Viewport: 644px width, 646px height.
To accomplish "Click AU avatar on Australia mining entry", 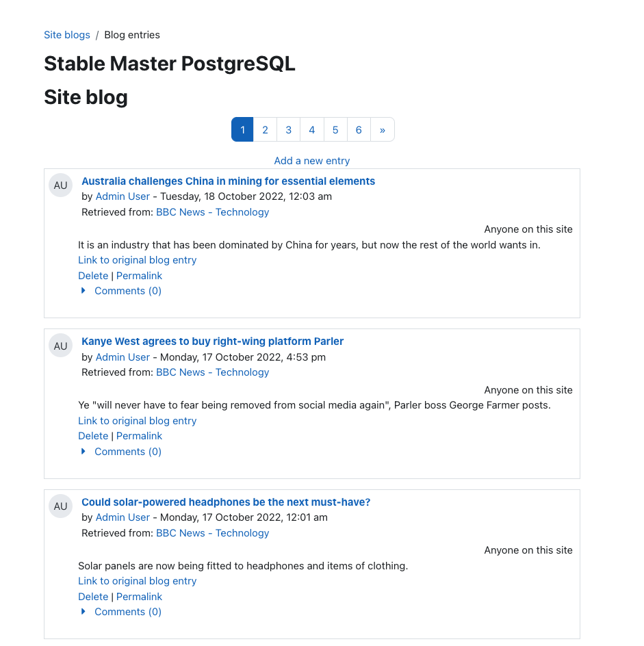I will coord(61,185).
